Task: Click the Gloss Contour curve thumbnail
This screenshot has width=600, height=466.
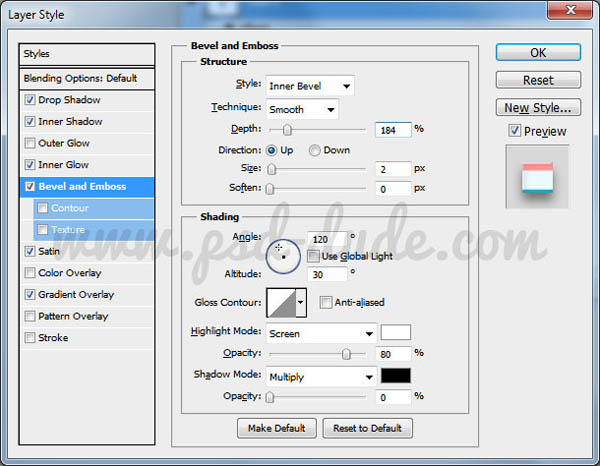Action: tap(280, 302)
